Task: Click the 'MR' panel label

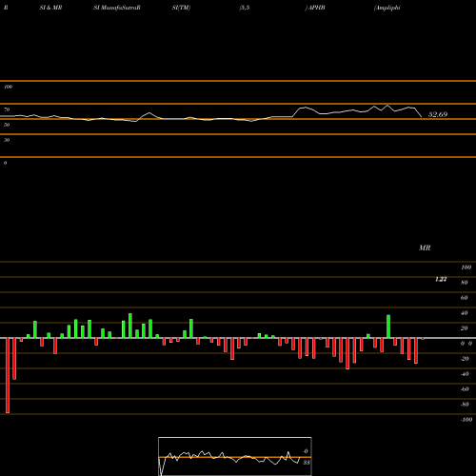Action: point(425,248)
